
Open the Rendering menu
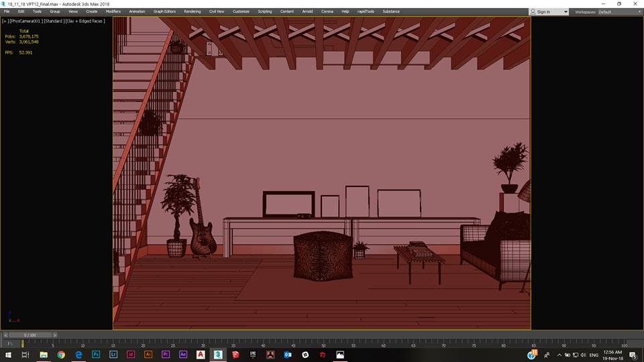[192, 11]
